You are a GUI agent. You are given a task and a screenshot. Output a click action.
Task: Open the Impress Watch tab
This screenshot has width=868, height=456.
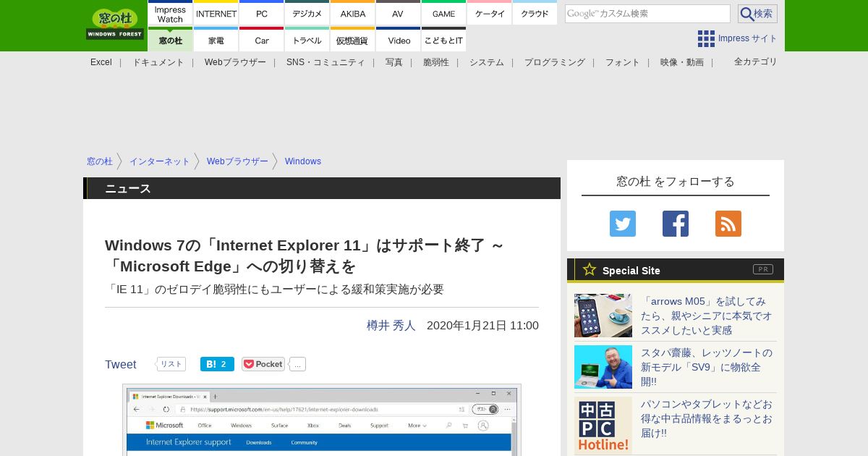tap(170, 14)
